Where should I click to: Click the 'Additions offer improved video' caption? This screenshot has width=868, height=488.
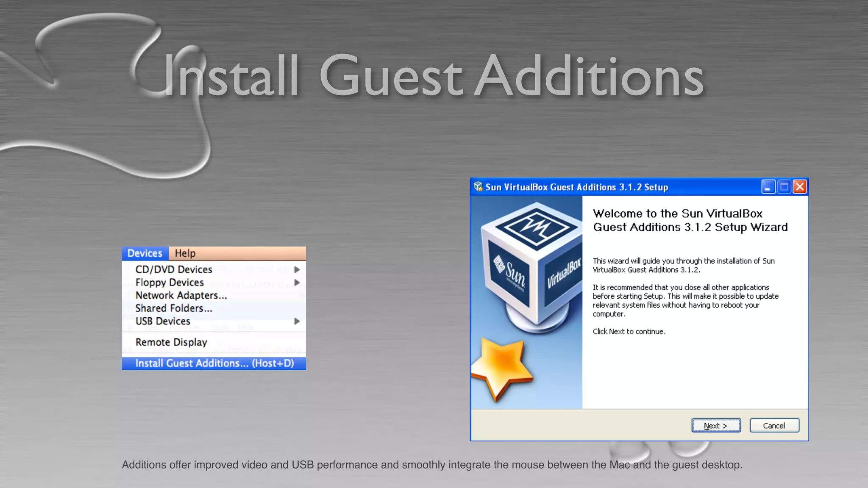[432, 465]
